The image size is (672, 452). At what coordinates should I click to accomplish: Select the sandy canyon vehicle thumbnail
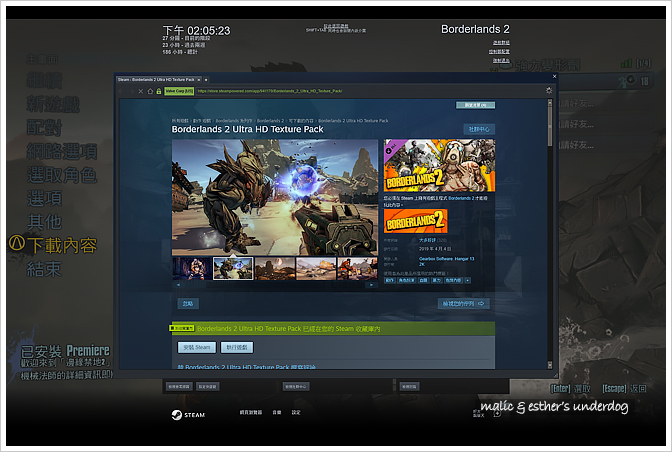tap(316, 269)
